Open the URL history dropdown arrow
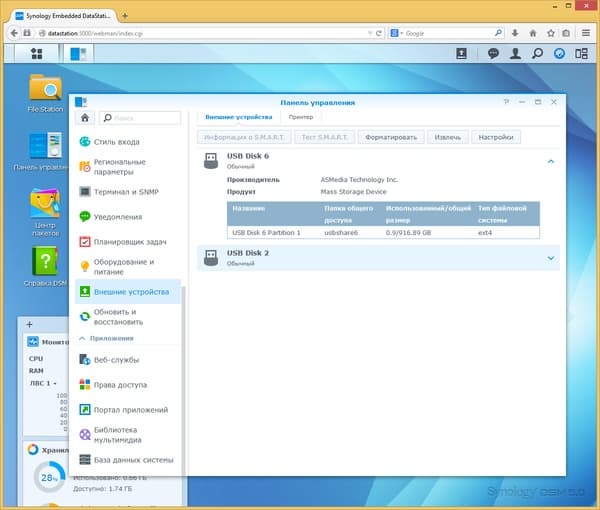This screenshot has width=600, height=510. point(370,33)
